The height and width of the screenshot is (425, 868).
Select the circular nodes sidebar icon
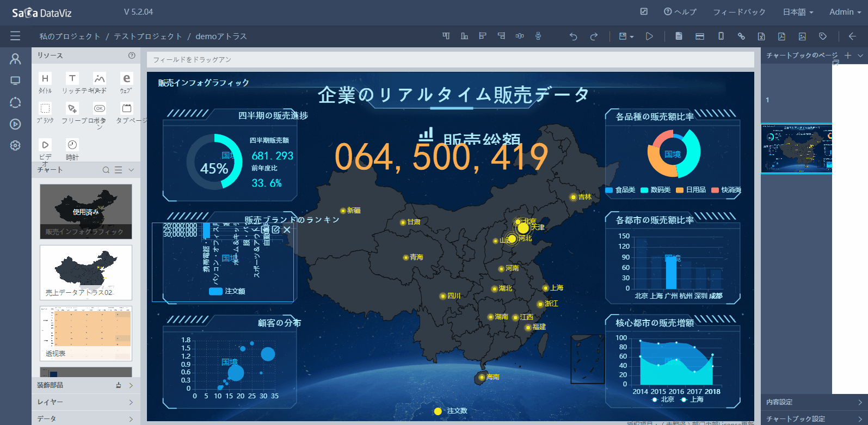click(15, 102)
